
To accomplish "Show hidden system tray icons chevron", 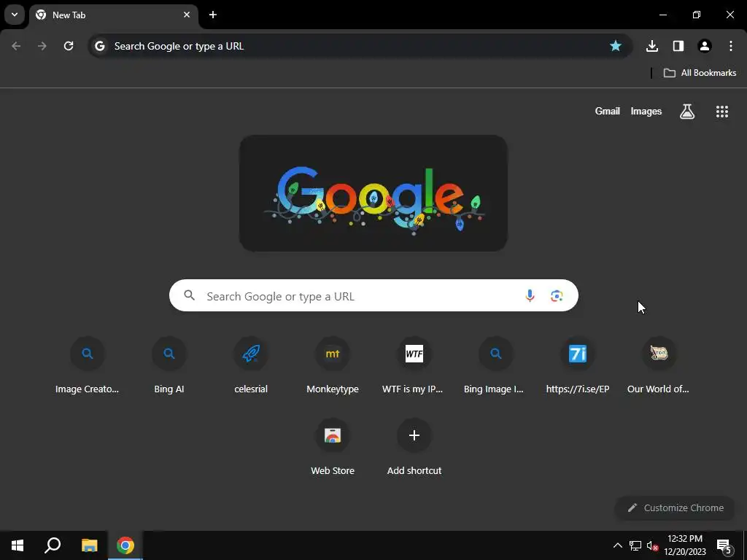I will pyautogui.click(x=617, y=545).
